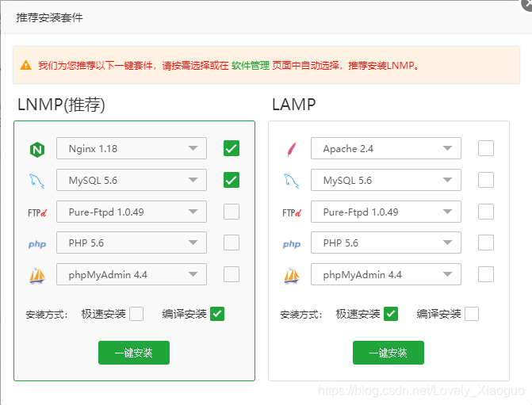Open the LNMP MySQL 5.6 version dropdown
Image resolution: width=532 pixels, height=405 pixels.
pos(132,180)
